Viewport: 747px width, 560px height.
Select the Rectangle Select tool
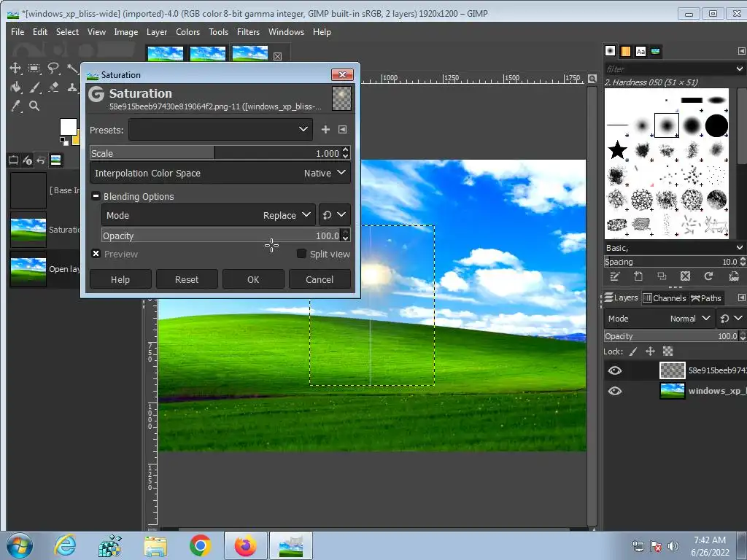pos(34,68)
